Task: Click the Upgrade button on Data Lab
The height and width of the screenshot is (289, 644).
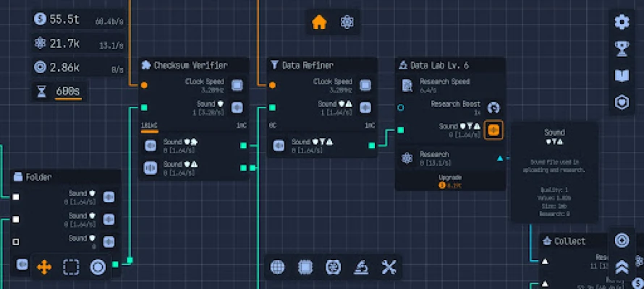Action: point(449,181)
